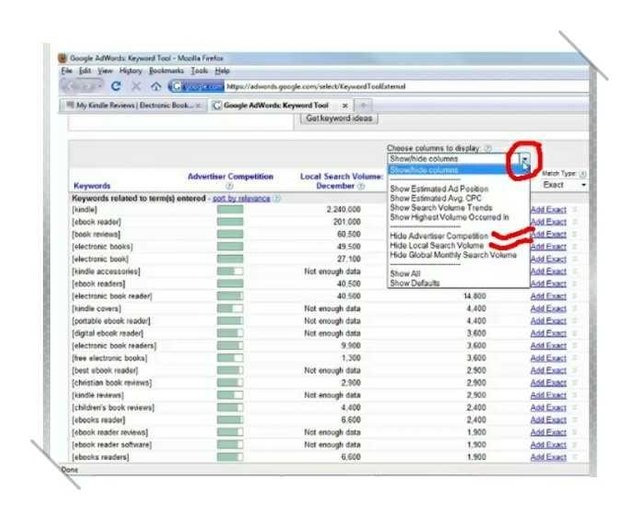
Task: Open the Match Type Exact dropdown
Action: (564, 185)
